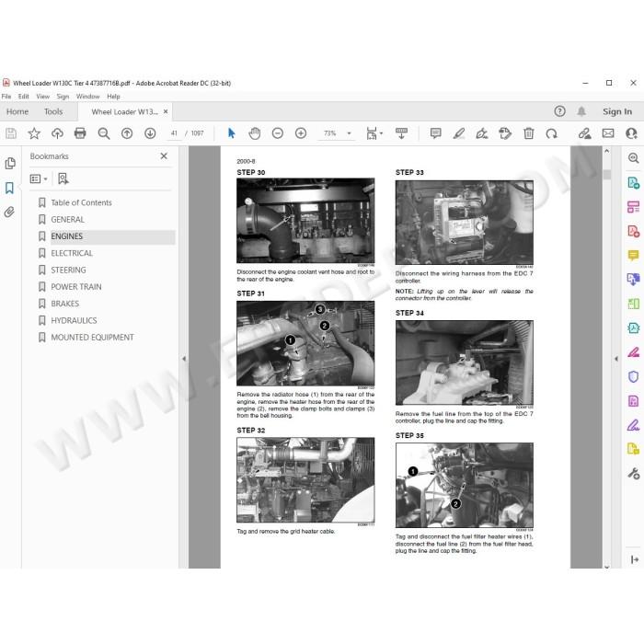Click the Save file icon
644x644 pixels.
[x=11, y=133]
